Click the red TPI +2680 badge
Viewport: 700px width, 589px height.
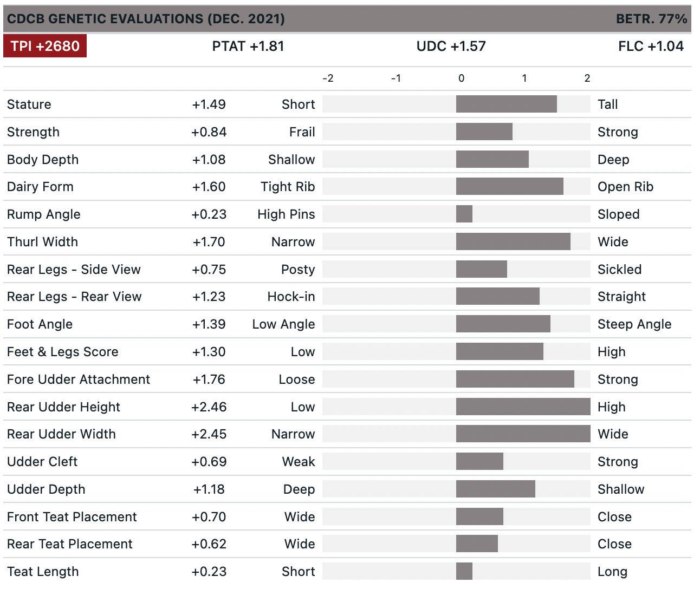point(45,46)
